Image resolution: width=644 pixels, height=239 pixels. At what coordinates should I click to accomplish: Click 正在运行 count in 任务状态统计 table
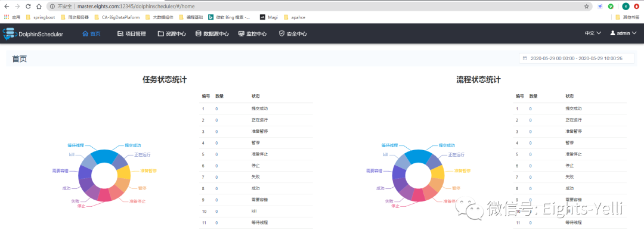(x=216, y=120)
